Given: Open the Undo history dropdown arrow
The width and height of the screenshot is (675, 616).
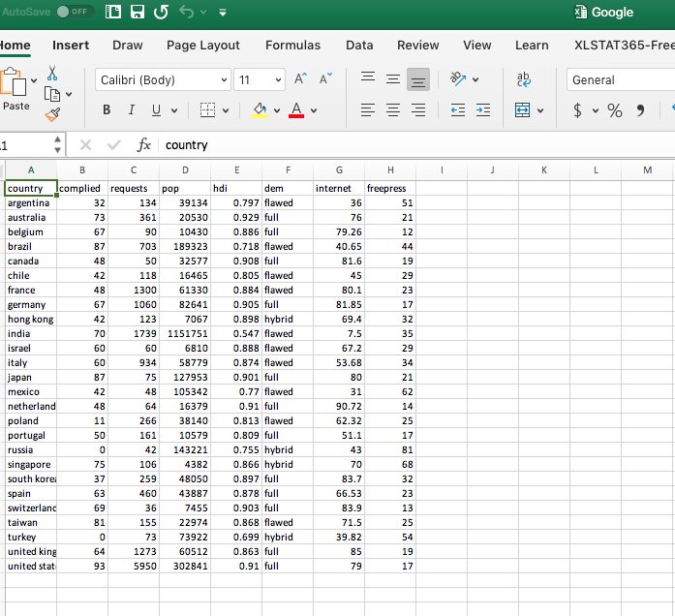Looking at the screenshot, I should 203,12.
